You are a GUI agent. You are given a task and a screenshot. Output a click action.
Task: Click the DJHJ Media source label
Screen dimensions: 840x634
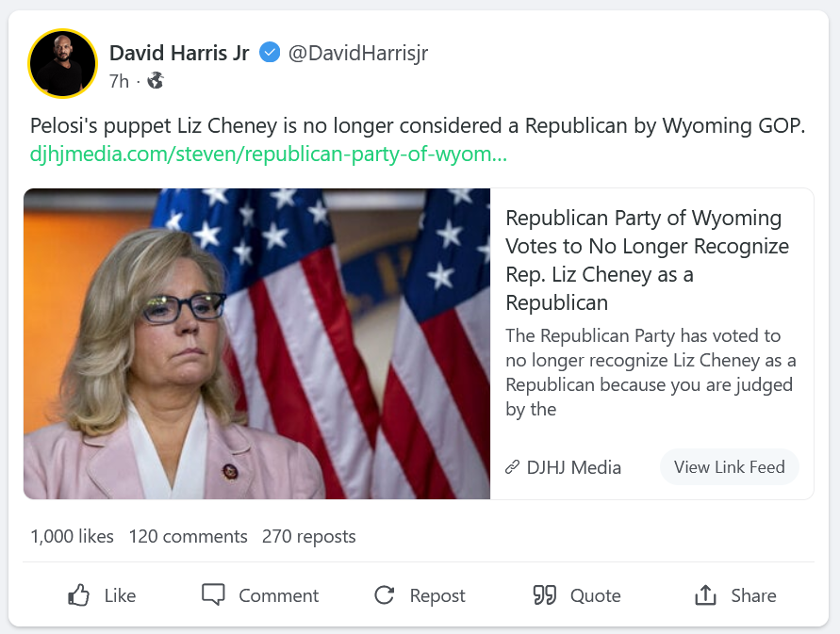click(x=573, y=467)
